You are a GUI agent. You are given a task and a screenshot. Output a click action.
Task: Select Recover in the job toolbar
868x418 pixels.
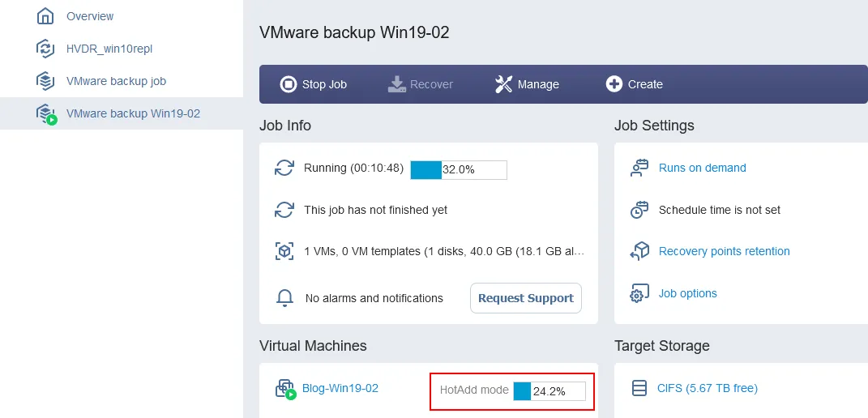point(420,84)
